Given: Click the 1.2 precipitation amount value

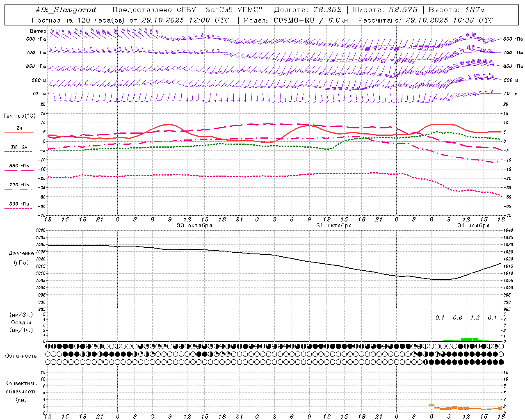Looking at the screenshot, I should coord(475,318).
